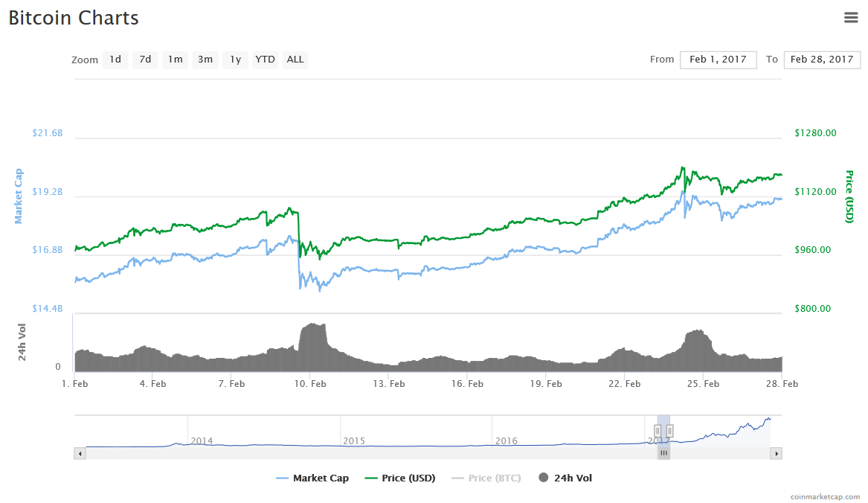Edit the From date field
This screenshot has height=503, width=868.
point(718,60)
